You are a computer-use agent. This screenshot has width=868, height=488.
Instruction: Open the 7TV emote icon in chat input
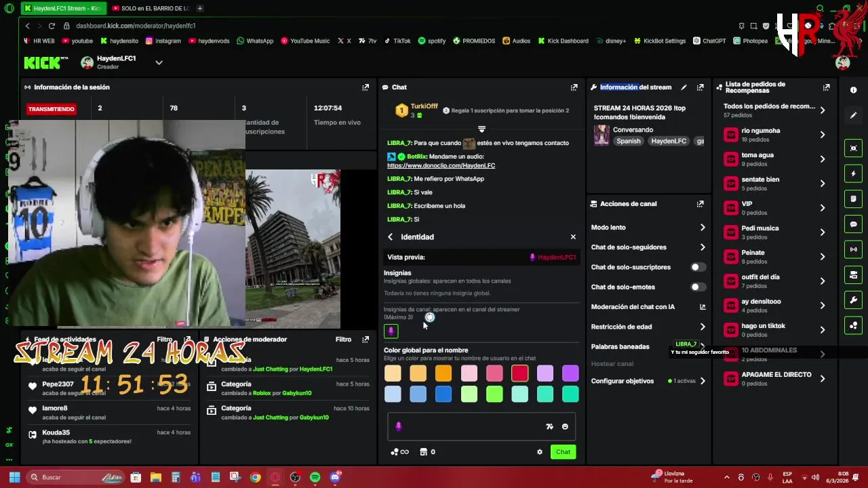[x=549, y=426]
